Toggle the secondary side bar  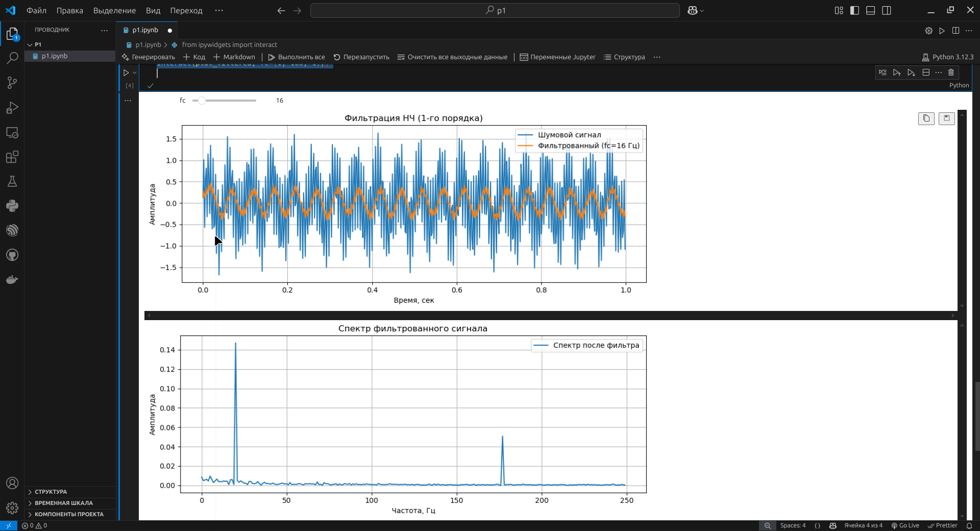click(887, 10)
